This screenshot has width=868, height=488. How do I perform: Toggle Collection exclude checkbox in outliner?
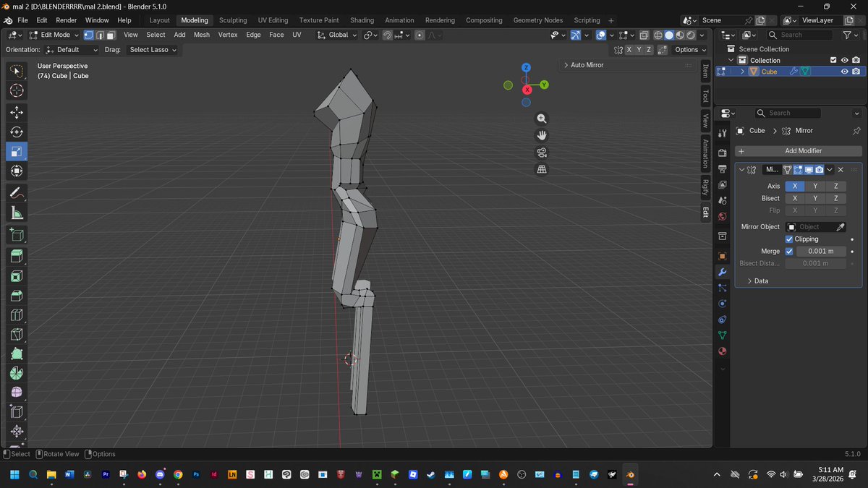click(x=833, y=60)
